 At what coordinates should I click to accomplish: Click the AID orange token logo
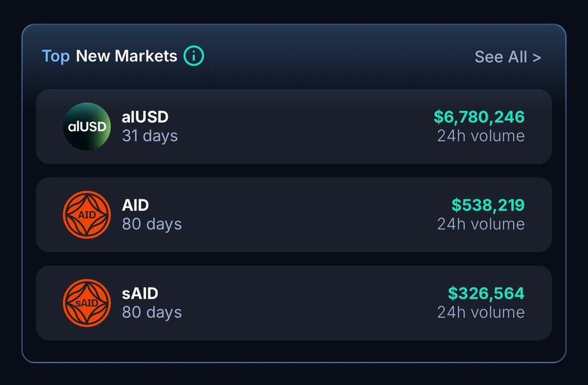[87, 215]
